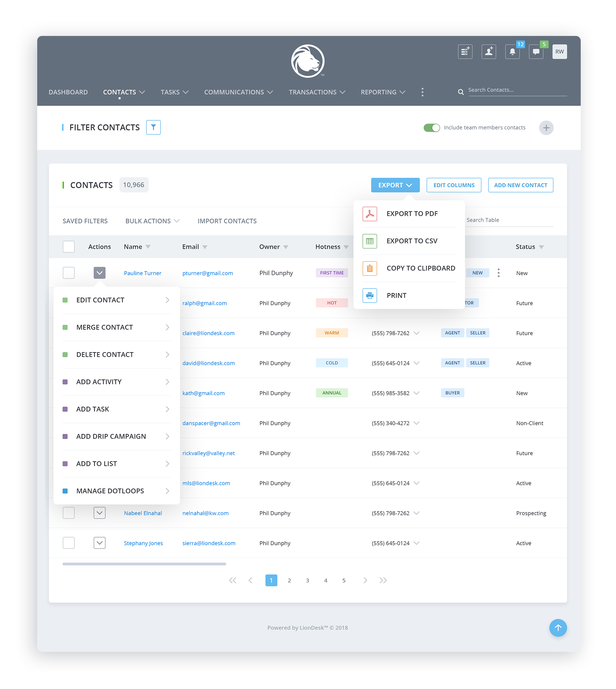Select Export to CSV option
This screenshot has height=689, width=616.
click(412, 241)
